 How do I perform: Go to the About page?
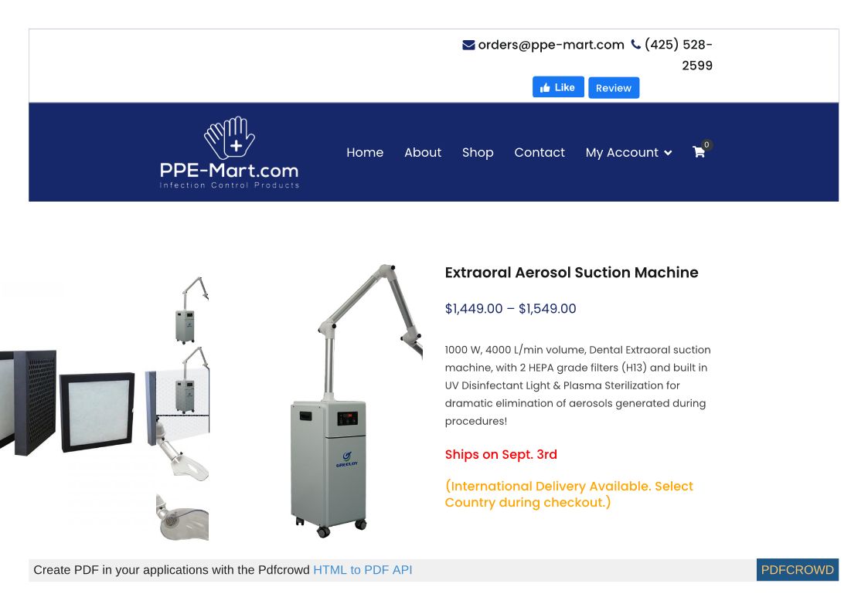[x=422, y=153]
